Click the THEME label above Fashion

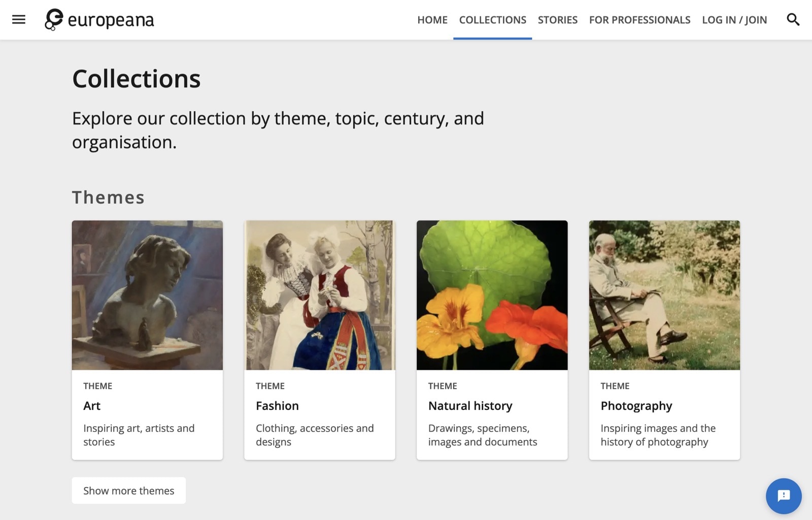[x=270, y=386]
